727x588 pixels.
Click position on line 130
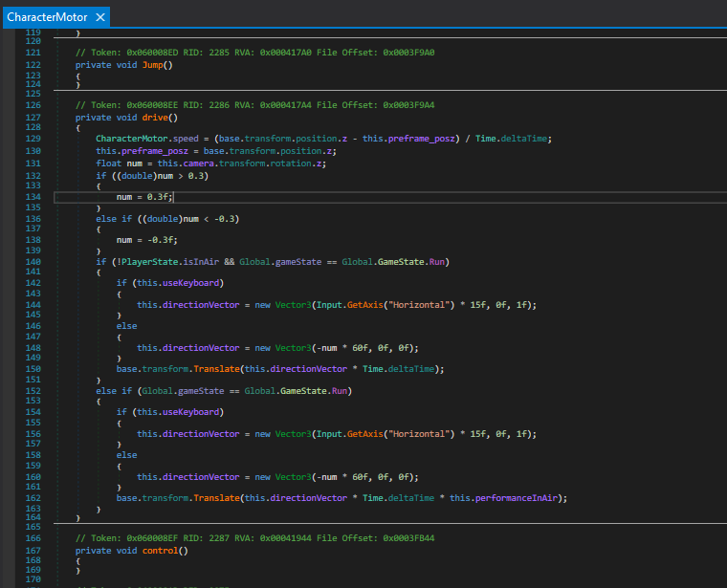[301, 151]
